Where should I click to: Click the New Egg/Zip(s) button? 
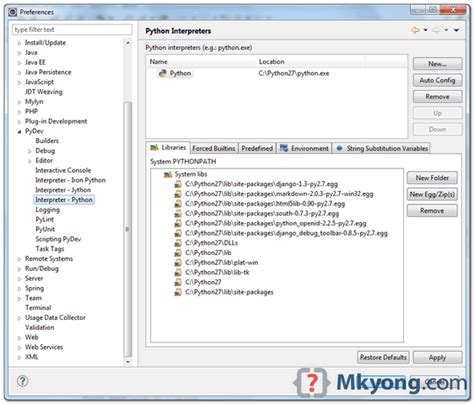pyautogui.click(x=432, y=194)
